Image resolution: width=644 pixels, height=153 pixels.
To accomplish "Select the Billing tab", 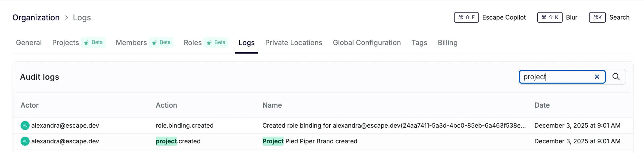I will [x=447, y=43].
